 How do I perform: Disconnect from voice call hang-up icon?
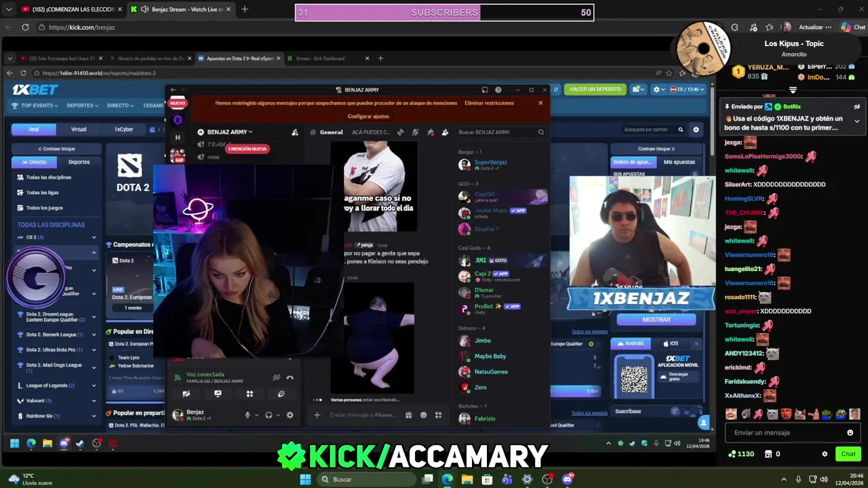tap(290, 378)
